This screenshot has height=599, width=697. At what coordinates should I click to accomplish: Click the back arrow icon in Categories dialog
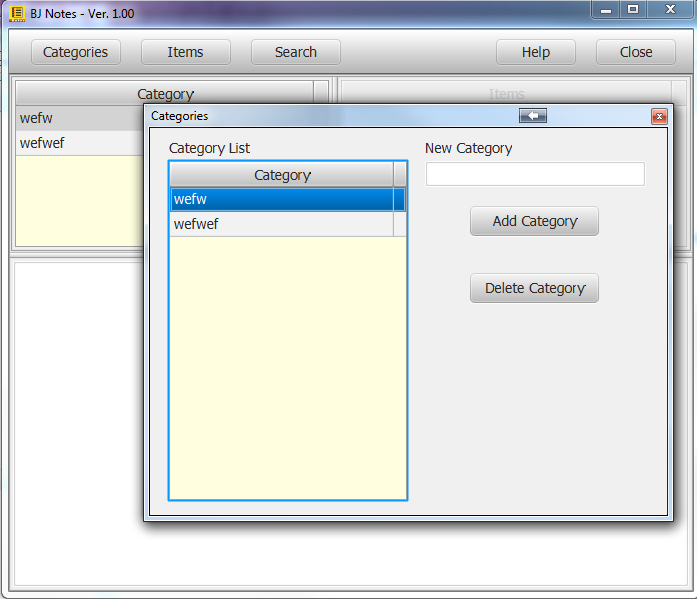point(533,116)
